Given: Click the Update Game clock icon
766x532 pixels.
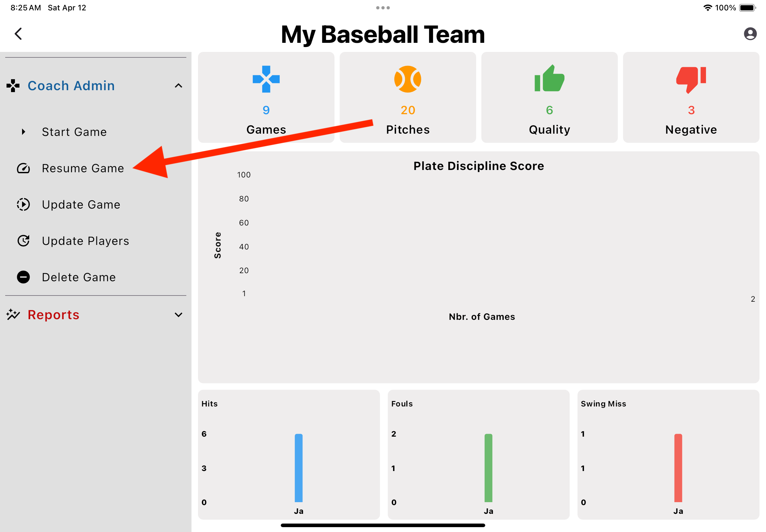Looking at the screenshot, I should [23, 204].
